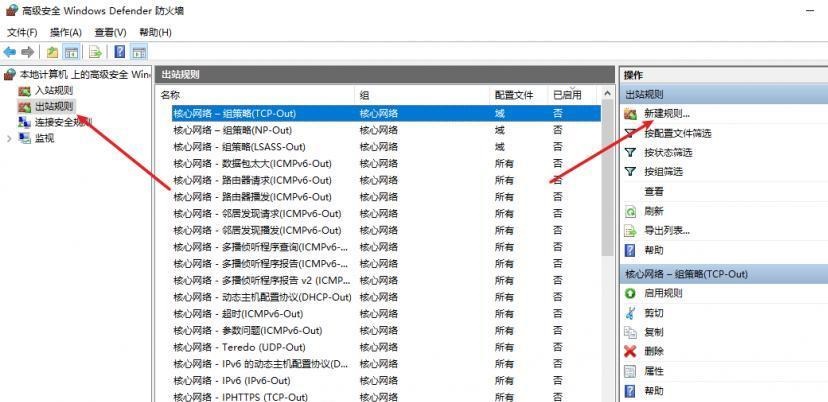The height and width of the screenshot is (402, 828).
Task: Select rule 核心网络 - 多播侦听程序报告 v2
Action: click(387, 280)
